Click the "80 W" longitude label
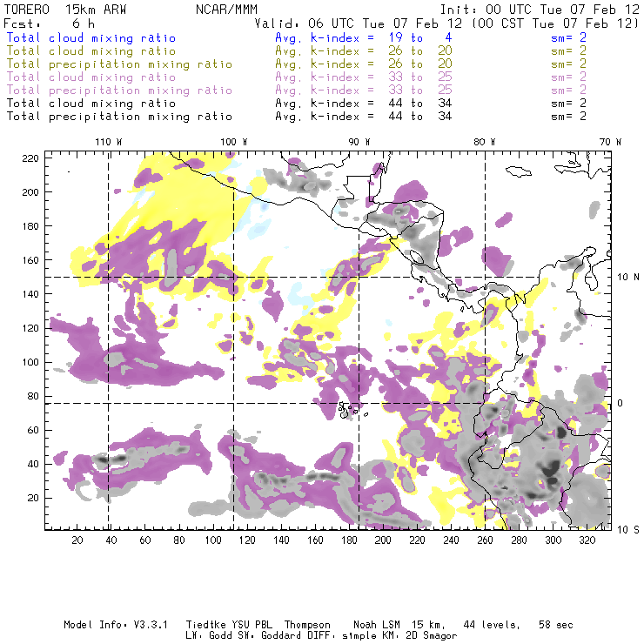This screenshot has height=644, width=644. pyautogui.click(x=485, y=142)
